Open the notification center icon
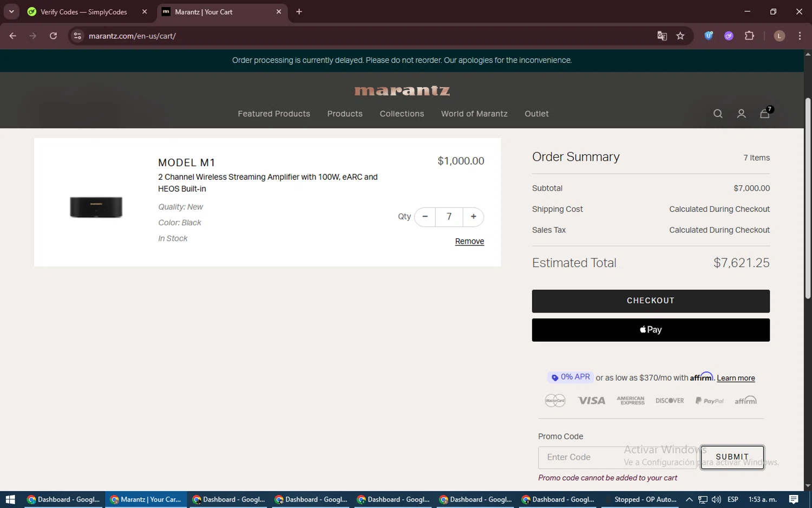Viewport: 812px width, 508px height. tap(794, 499)
